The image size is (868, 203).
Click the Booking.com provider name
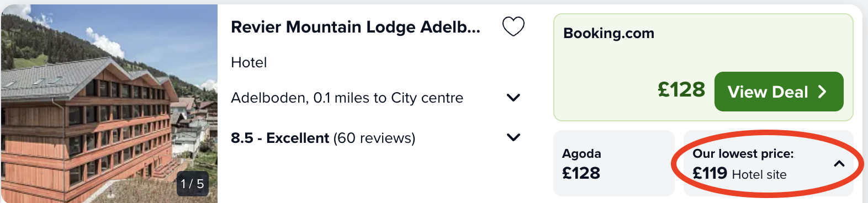point(608,33)
